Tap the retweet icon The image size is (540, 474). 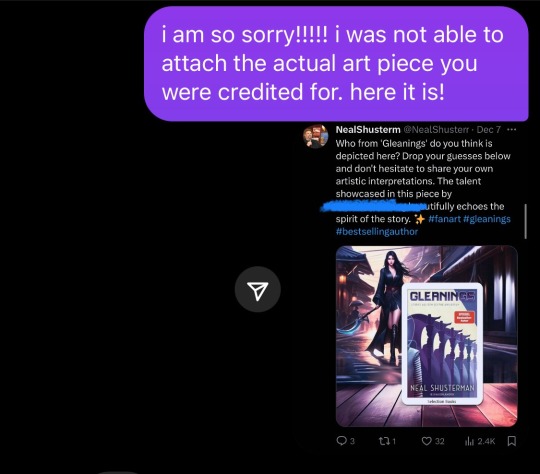pos(383,441)
